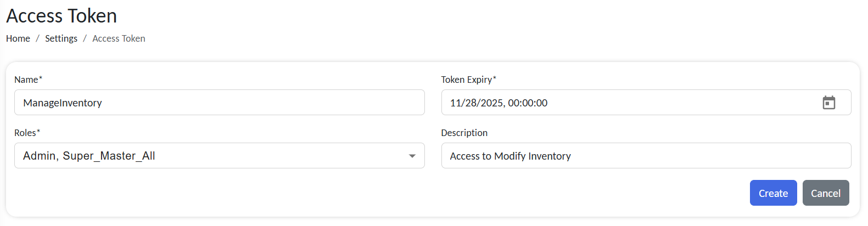Focus the Name field containing ManageInventory
The width and height of the screenshot is (868, 226).
point(219,103)
